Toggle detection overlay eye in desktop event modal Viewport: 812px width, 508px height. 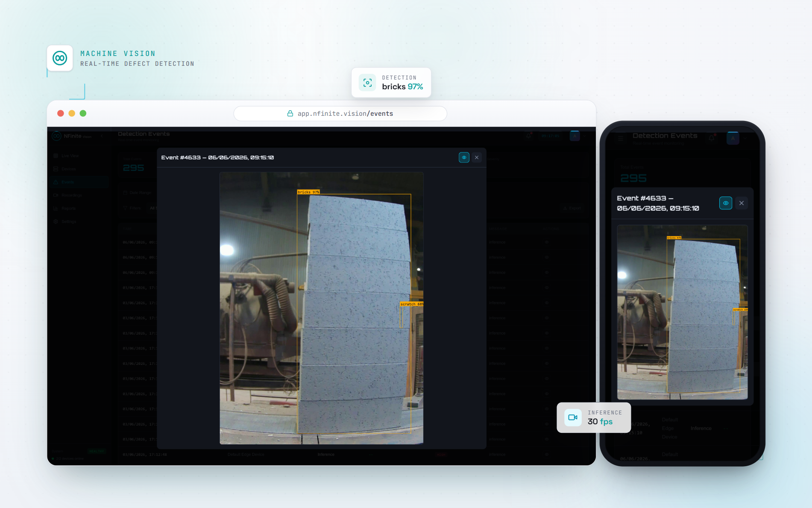(x=464, y=158)
